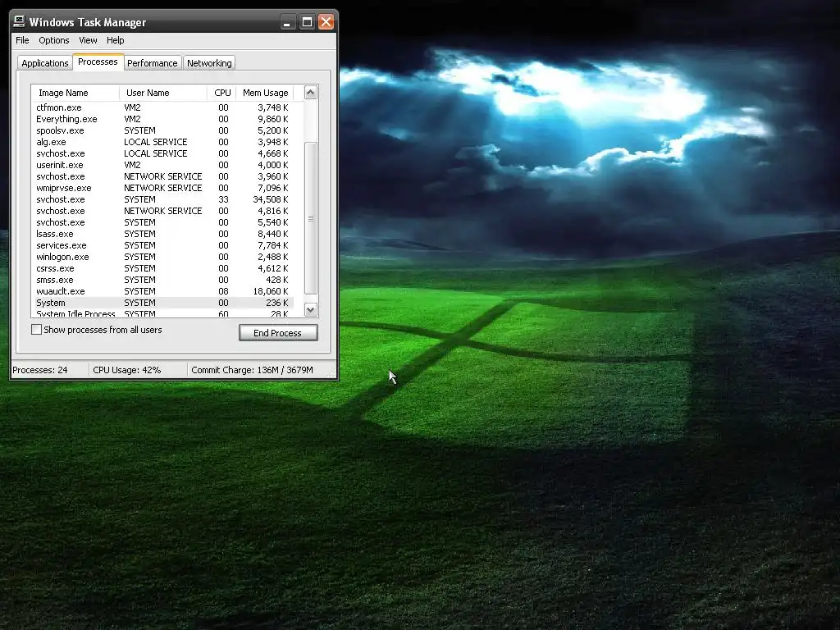
Task: Switch to the Applications tab
Action: 45,63
